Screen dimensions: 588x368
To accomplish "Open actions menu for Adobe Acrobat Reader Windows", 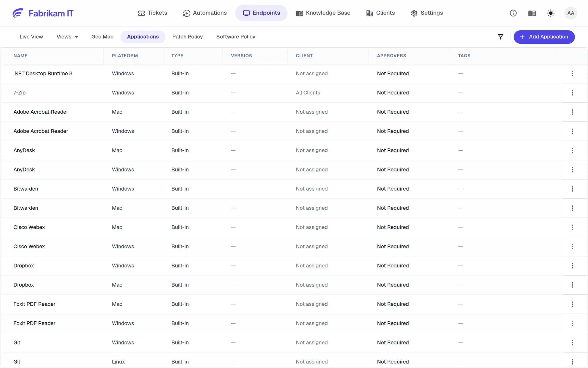I will [x=572, y=131].
